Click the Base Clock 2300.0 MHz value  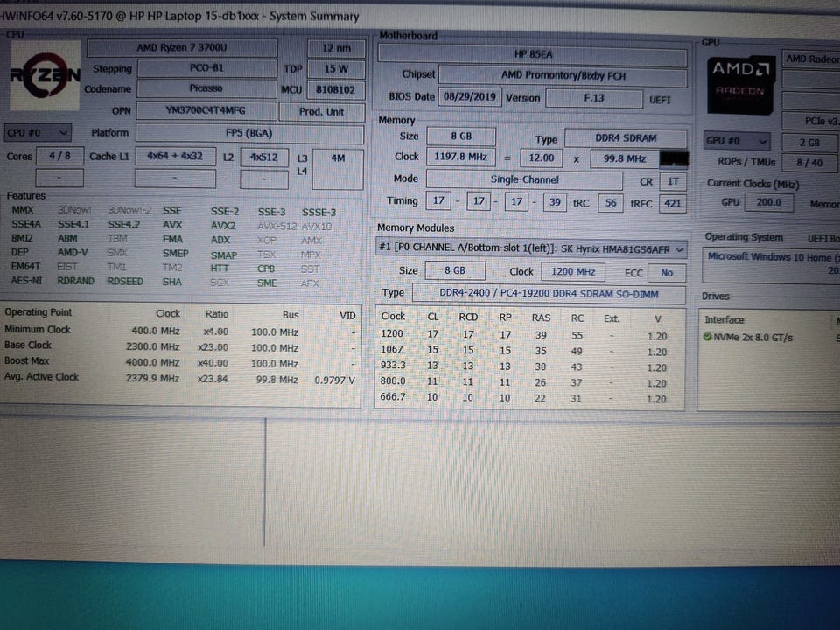152,346
